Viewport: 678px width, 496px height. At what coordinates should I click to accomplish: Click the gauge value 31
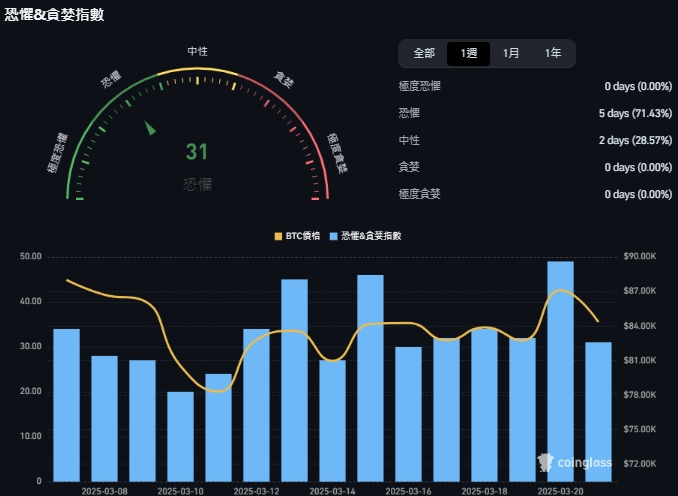(197, 152)
